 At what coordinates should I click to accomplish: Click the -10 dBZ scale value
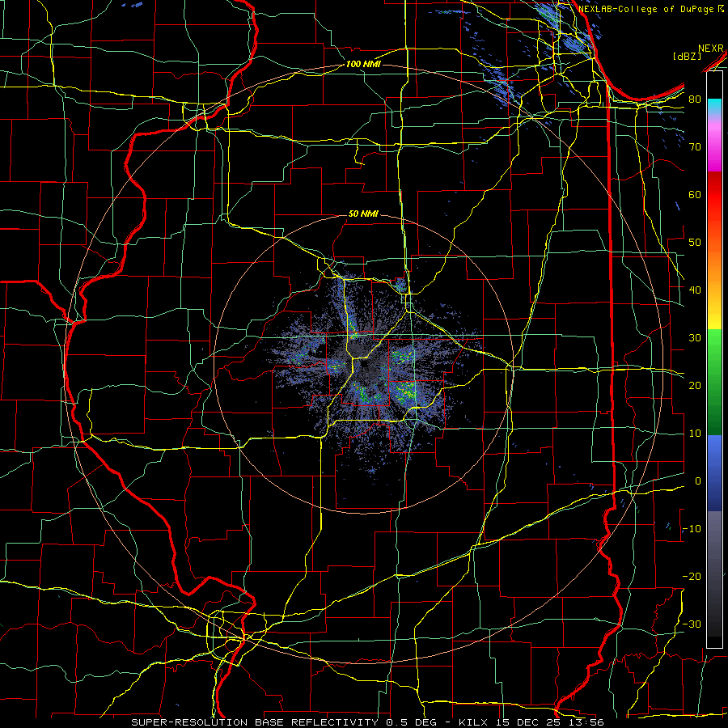point(692,529)
